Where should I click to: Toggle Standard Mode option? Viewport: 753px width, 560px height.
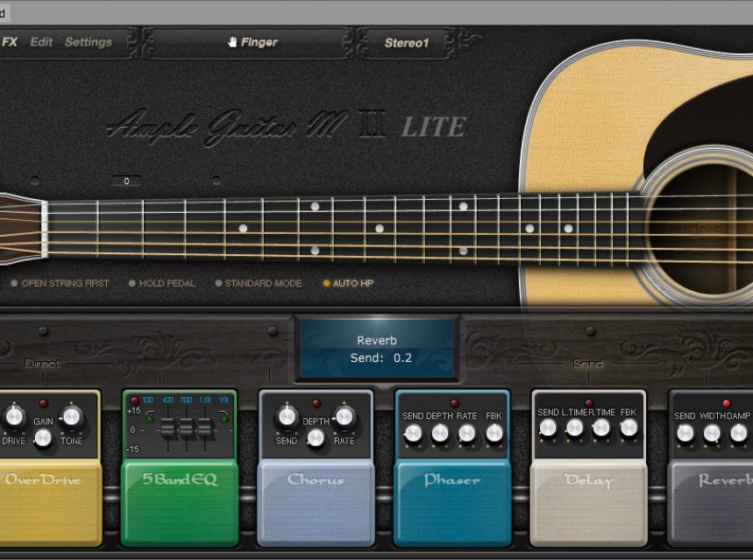pyautogui.click(x=259, y=283)
